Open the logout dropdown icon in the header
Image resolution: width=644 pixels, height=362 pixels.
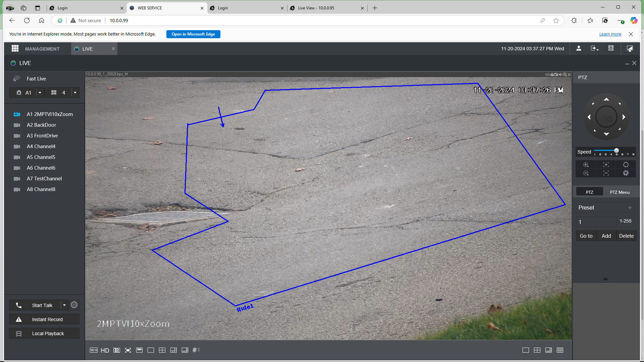pos(595,49)
